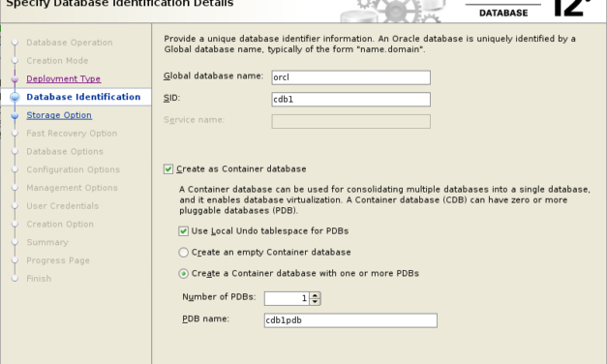Toggle Use Local Undo tablespace for PDBs

pyautogui.click(x=184, y=231)
